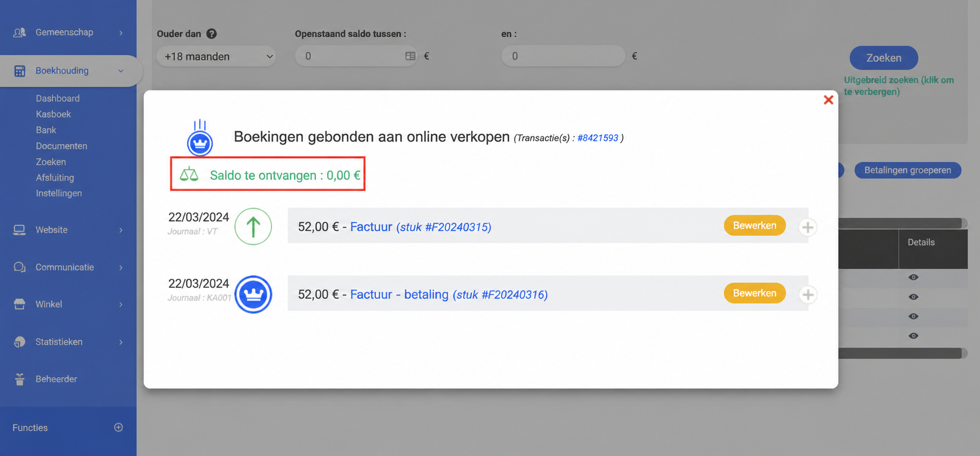Click plus icon on Factuur #F20240315 row
980x456 pixels.
tap(808, 227)
